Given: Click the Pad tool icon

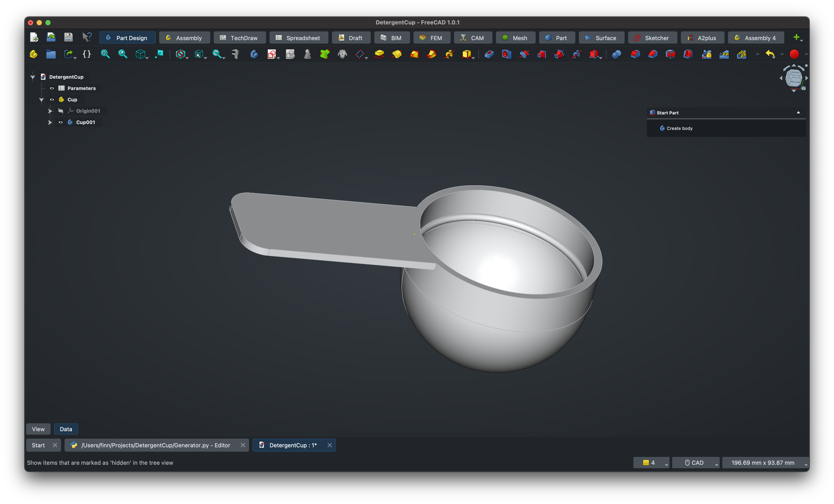Looking at the screenshot, I should pyautogui.click(x=379, y=54).
